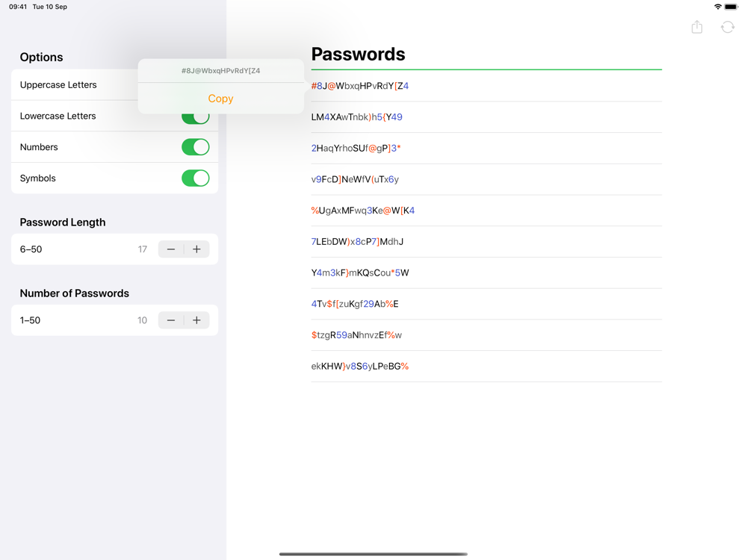Tap the share icon in top bar

point(697,27)
